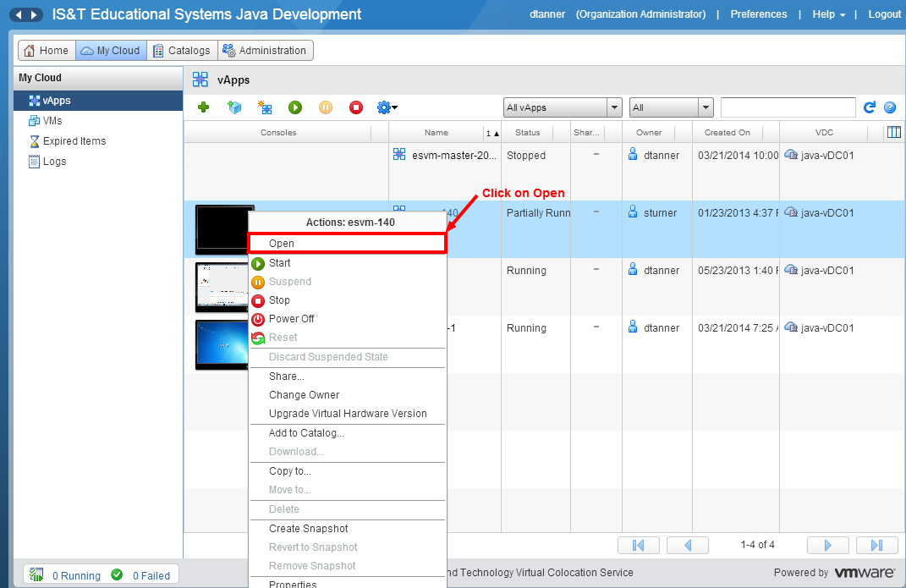Click the column chooser icon in table header

click(893, 132)
